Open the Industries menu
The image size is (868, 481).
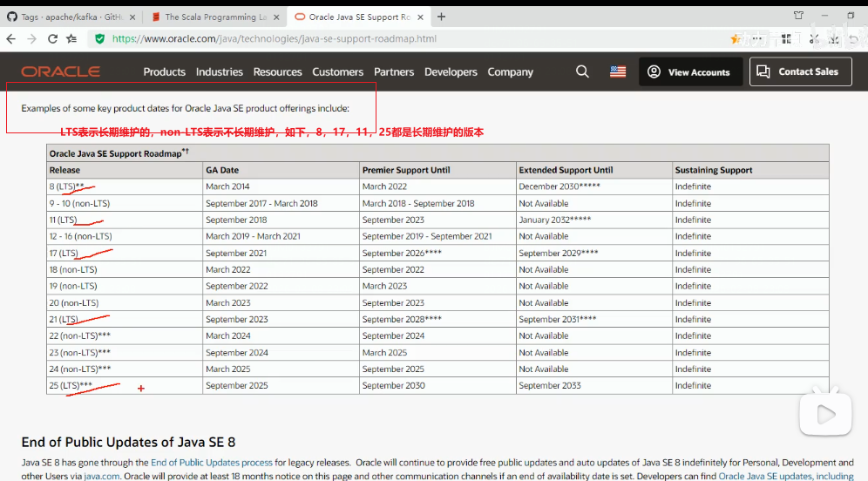tap(220, 72)
